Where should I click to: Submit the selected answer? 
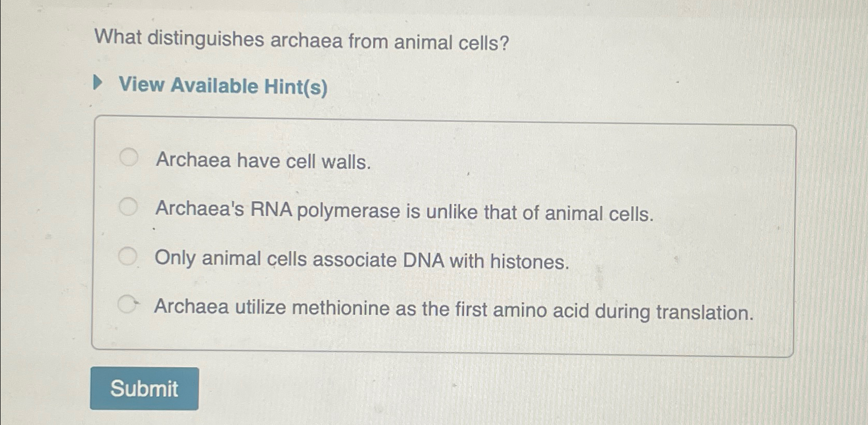click(x=144, y=388)
